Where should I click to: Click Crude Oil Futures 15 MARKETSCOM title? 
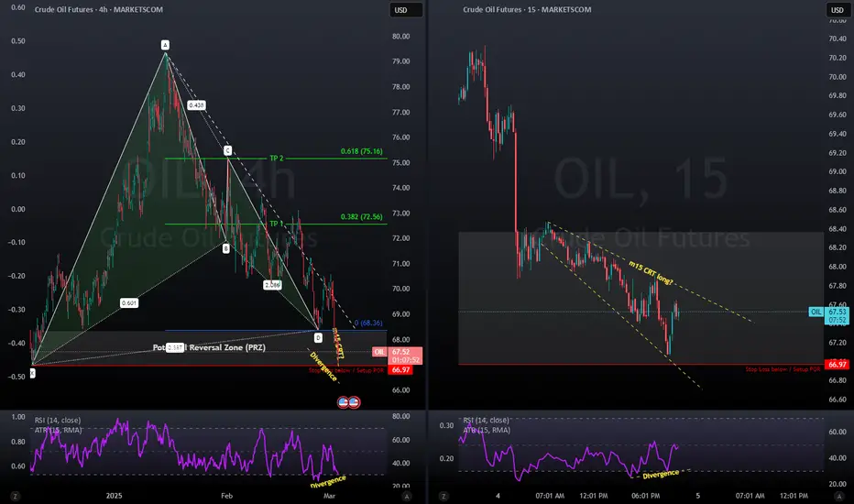click(527, 9)
